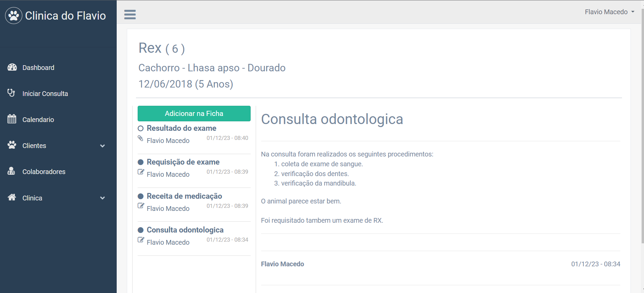Click the stethoscope icon for Iniciar Consulta

coord(11,93)
